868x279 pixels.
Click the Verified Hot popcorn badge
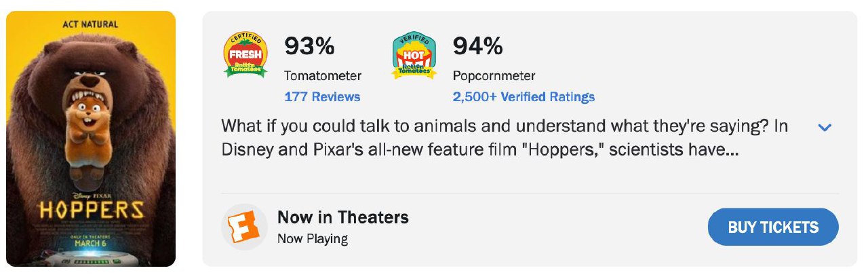point(414,55)
